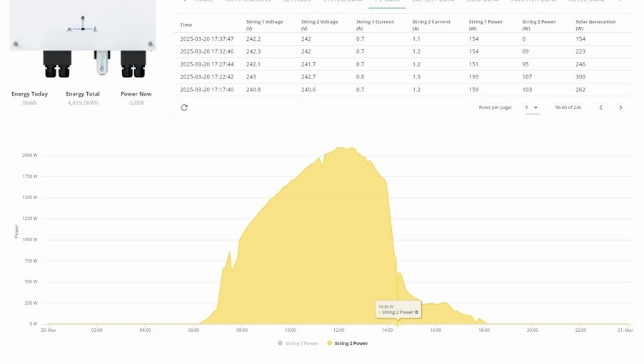This screenshot has height=364, width=644.
Task: Refresh the PV data table
Action: [x=184, y=108]
